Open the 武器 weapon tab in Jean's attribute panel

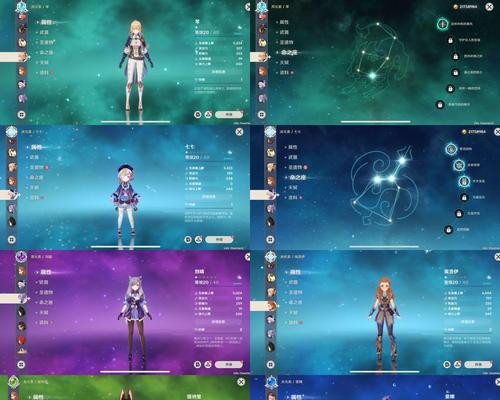(44, 32)
